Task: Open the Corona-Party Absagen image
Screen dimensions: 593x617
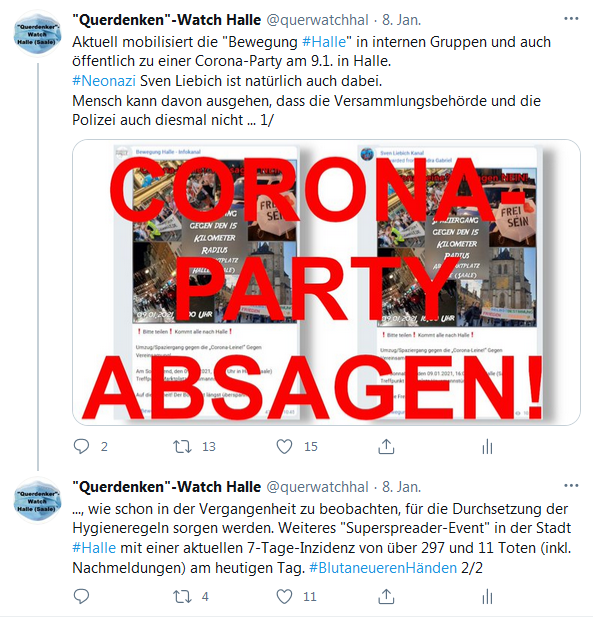Action: tap(326, 282)
